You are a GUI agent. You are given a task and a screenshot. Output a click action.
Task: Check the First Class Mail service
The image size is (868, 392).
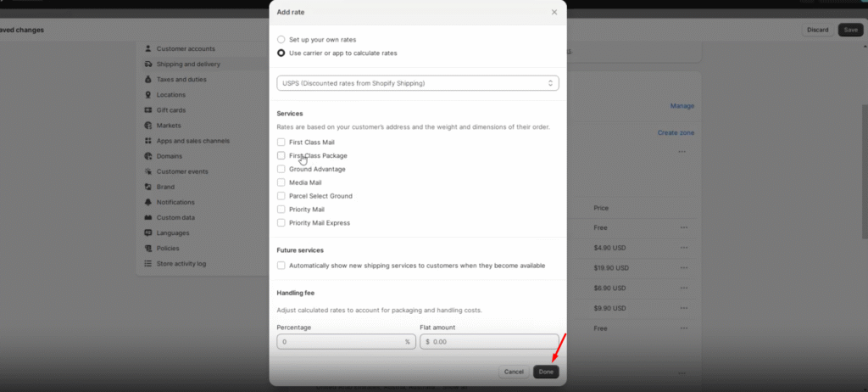(281, 143)
